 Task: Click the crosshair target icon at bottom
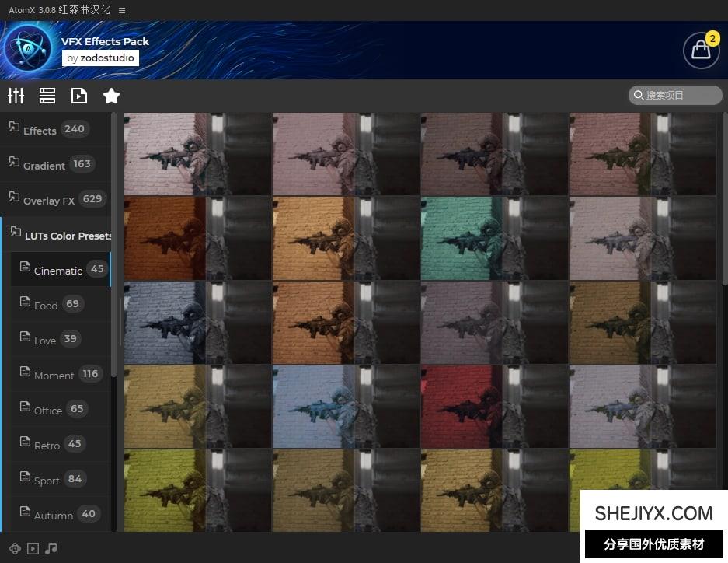click(x=15, y=548)
